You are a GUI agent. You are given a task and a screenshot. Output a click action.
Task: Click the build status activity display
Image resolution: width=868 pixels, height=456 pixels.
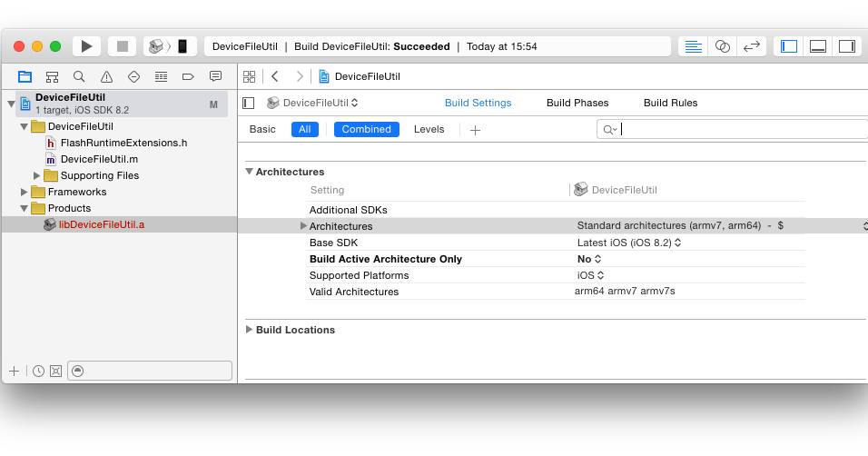438,46
